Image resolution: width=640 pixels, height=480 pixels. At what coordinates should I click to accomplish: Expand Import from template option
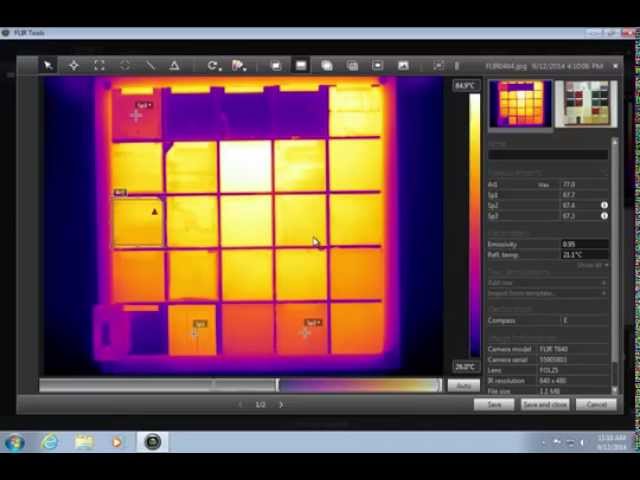tap(548, 293)
